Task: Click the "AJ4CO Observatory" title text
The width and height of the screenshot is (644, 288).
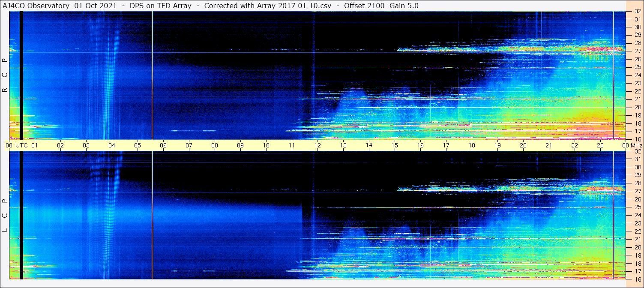Action: 36,6
